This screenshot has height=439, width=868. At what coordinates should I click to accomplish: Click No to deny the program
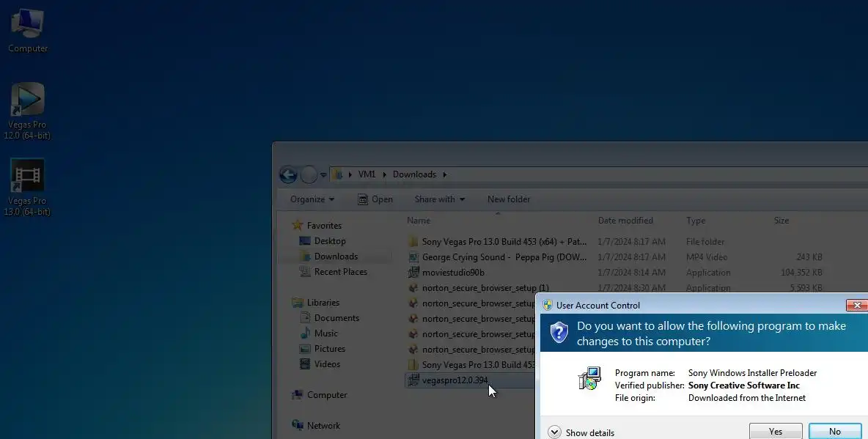tap(835, 431)
